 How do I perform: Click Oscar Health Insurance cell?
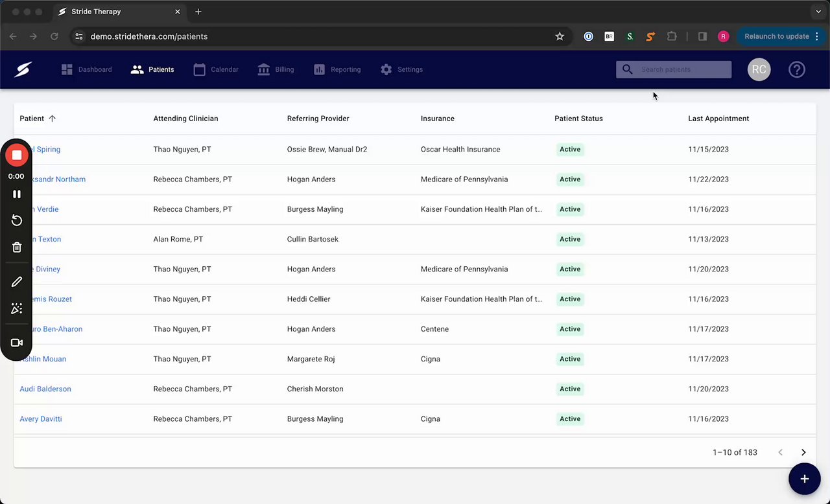pyautogui.click(x=460, y=149)
